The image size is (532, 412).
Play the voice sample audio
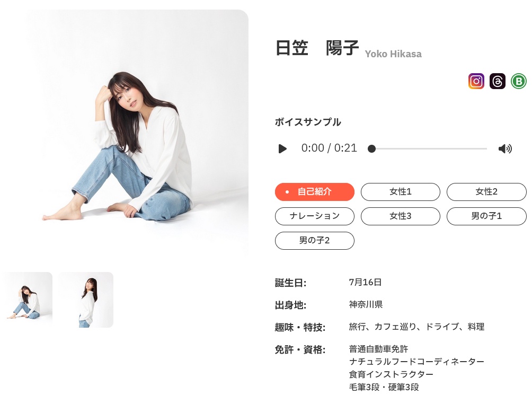(x=282, y=149)
